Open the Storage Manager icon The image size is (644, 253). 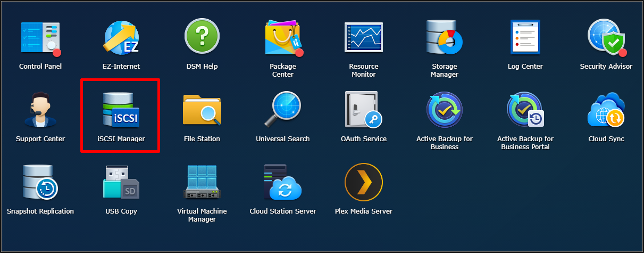point(445,37)
